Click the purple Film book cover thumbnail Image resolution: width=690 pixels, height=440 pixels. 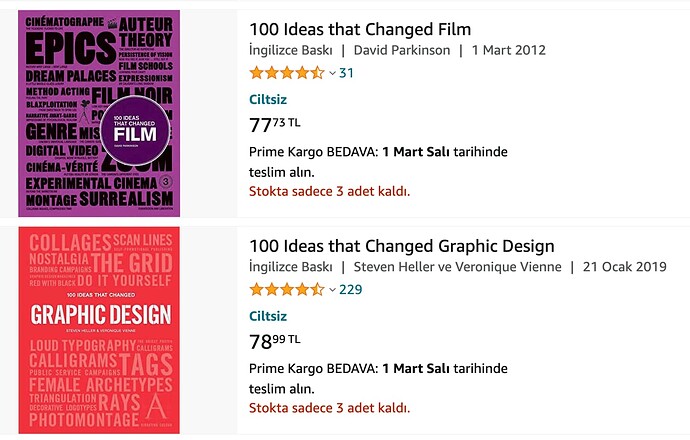click(99, 114)
